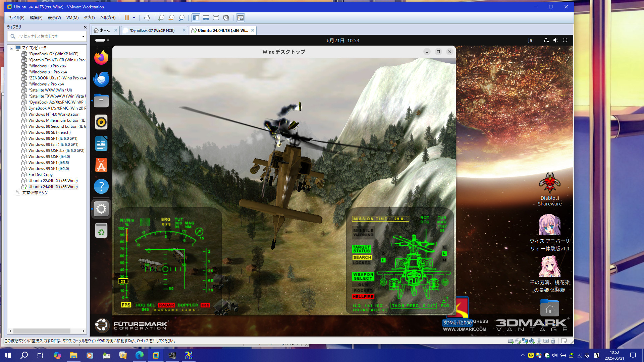Select 共有仮想マシン in library tree
Image resolution: width=644 pixels, height=362 pixels.
pyautogui.click(x=35, y=193)
